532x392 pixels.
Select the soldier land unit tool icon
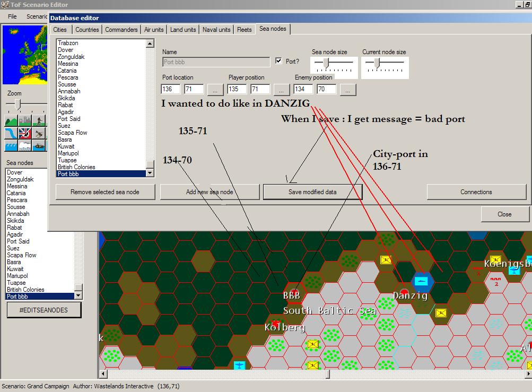(39, 121)
